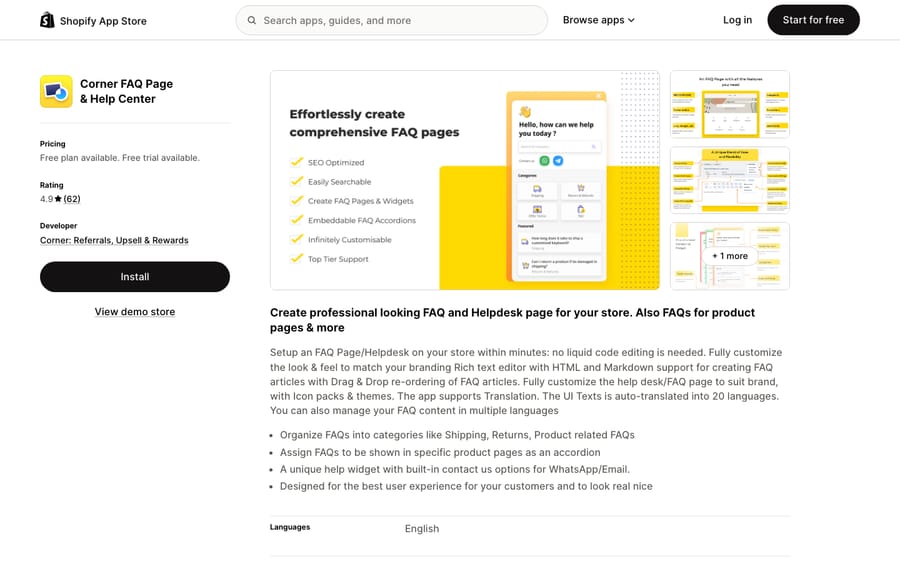The width and height of the screenshot is (900, 563).
Task: Click the rating star icon
Action: [x=58, y=199]
